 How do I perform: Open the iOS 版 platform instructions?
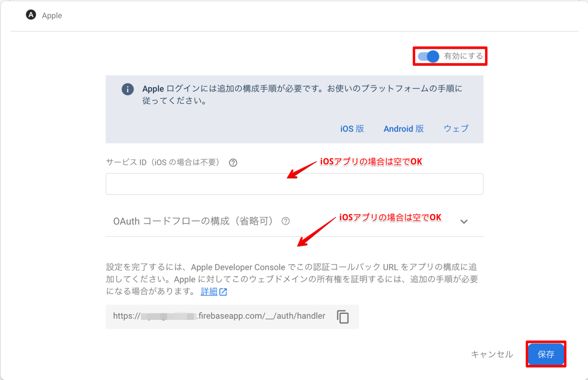352,129
